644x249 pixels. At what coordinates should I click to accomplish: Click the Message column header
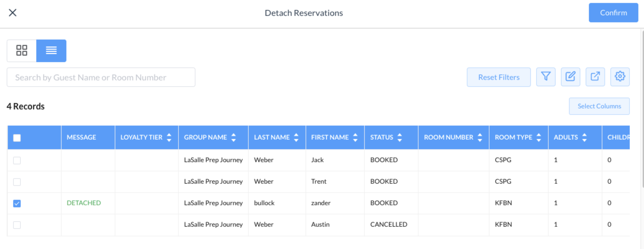[x=81, y=137]
